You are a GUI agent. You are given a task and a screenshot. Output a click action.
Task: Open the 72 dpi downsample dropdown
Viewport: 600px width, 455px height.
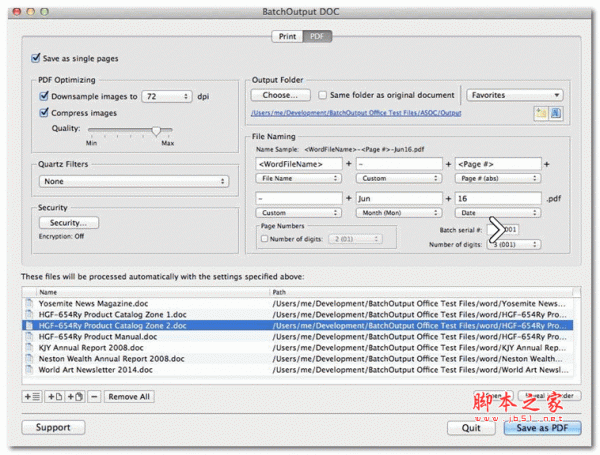(x=167, y=96)
